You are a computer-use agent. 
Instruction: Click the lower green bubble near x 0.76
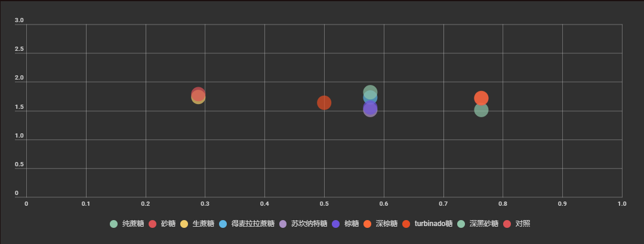481,110
